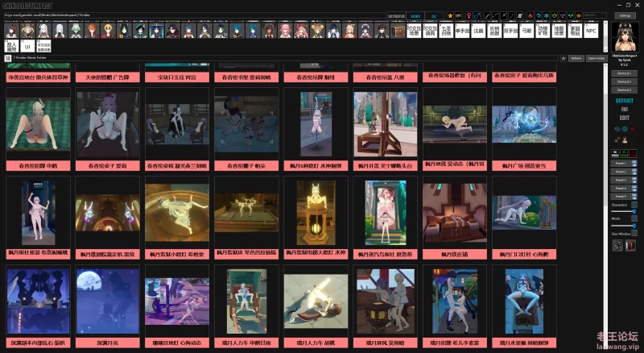Toggle the Mods checkbox
The width and height of the screenshot is (644, 353).
pos(634,218)
